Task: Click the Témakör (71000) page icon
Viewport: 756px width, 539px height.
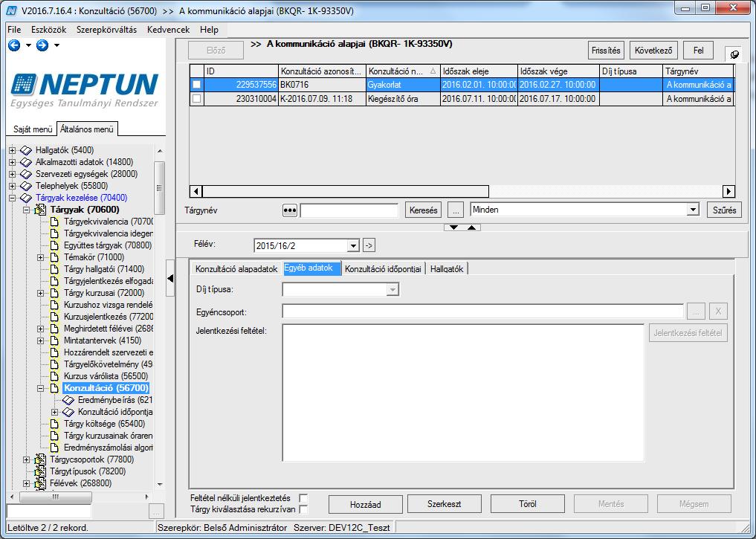Action: pyautogui.click(x=54, y=257)
